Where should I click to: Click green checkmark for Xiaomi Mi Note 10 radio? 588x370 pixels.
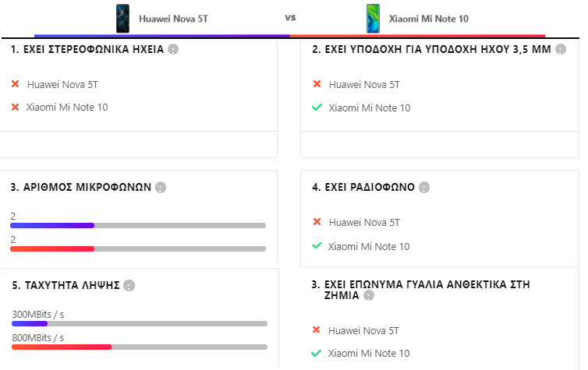point(317,245)
